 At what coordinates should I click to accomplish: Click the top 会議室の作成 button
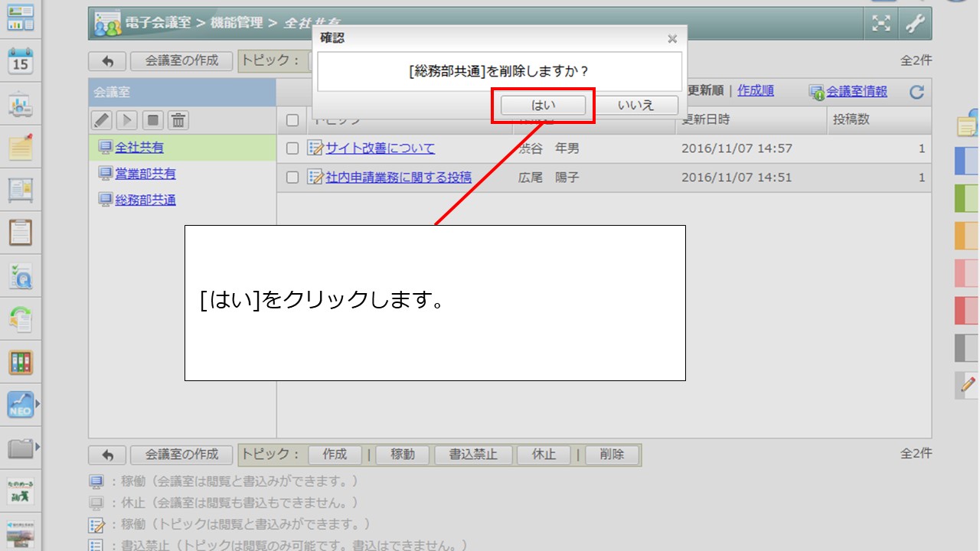[x=182, y=61]
